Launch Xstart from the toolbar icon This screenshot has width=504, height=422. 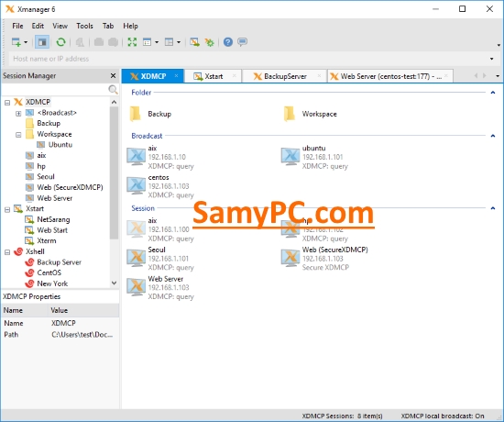[x=194, y=42]
